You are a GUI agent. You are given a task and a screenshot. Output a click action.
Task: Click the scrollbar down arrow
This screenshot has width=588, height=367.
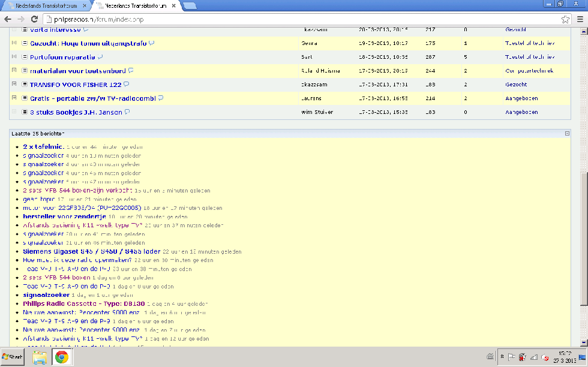[x=584, y=342]
